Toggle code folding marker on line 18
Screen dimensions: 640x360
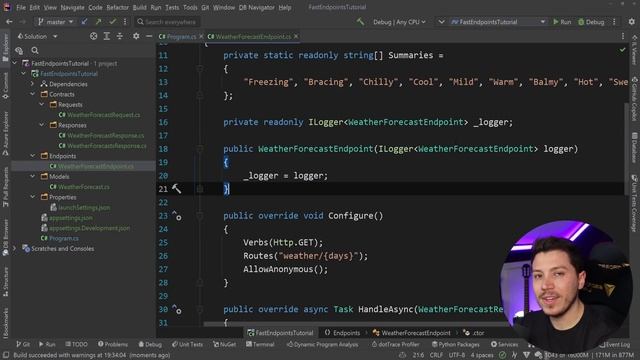(200, 149)
